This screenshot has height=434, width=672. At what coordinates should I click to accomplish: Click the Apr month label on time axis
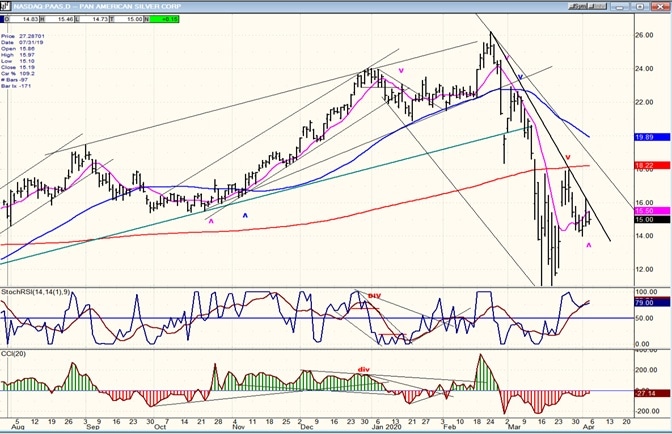click(x=589, y=428)
